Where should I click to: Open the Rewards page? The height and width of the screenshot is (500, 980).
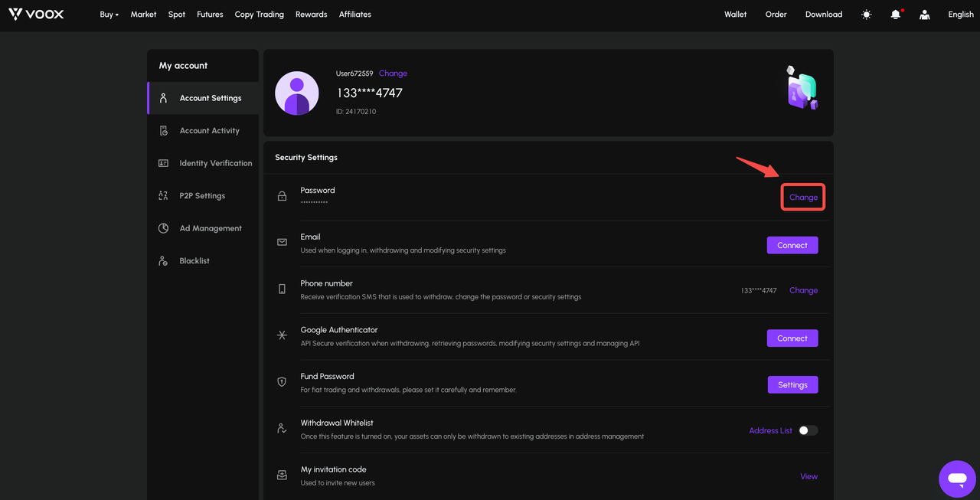(311, 15)
